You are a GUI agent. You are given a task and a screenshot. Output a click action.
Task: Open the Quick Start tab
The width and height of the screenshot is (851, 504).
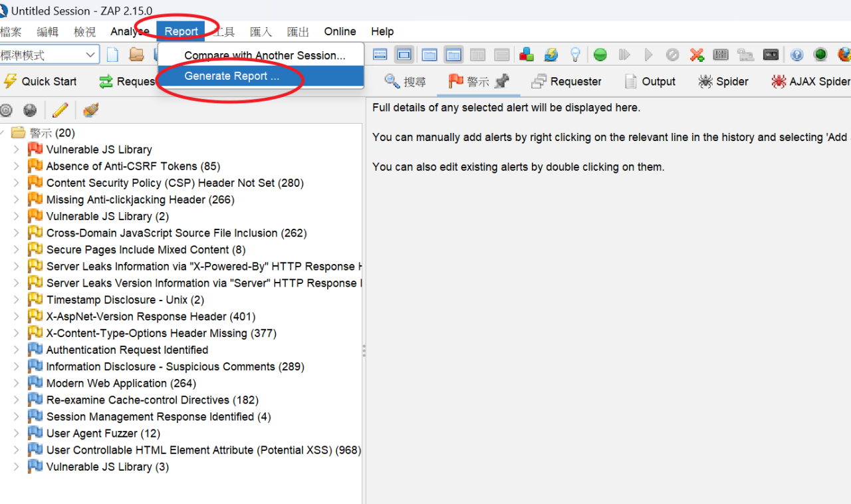(x=40, y=82)
